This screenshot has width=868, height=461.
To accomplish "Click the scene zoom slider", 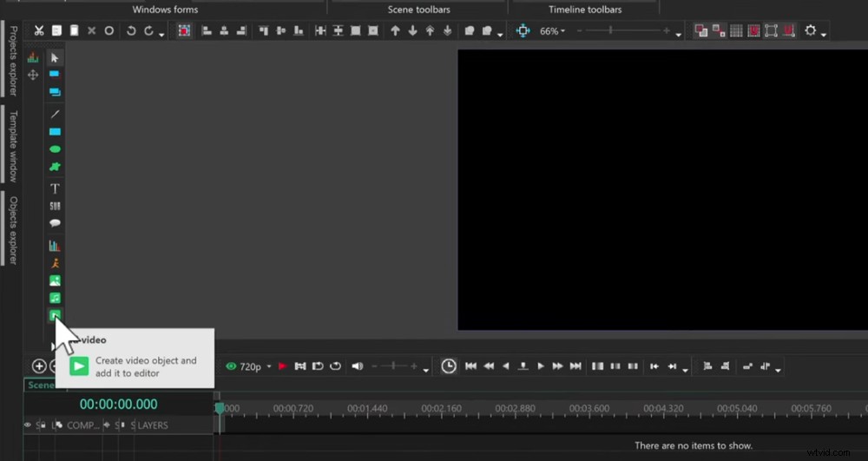I will coord(622,31).
